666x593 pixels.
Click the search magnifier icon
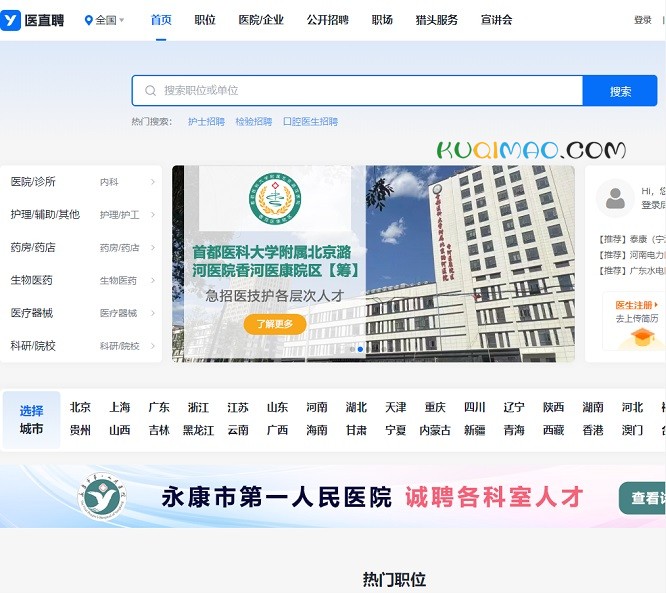pos(150,90)
